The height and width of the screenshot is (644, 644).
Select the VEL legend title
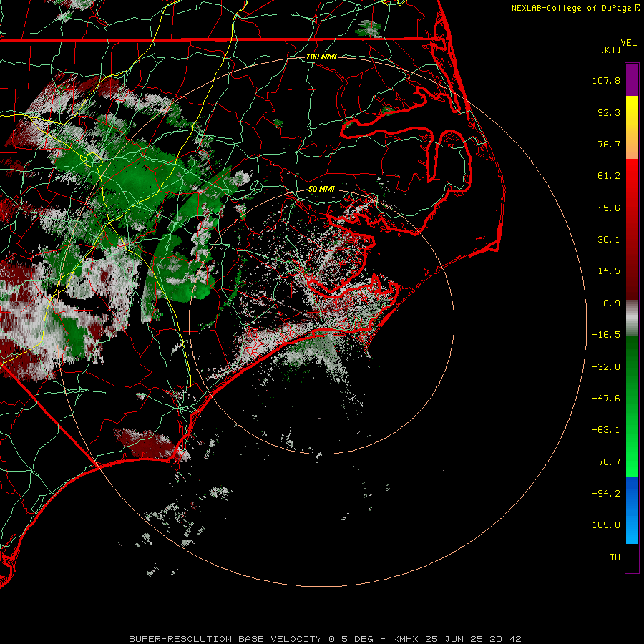[629, 42]
